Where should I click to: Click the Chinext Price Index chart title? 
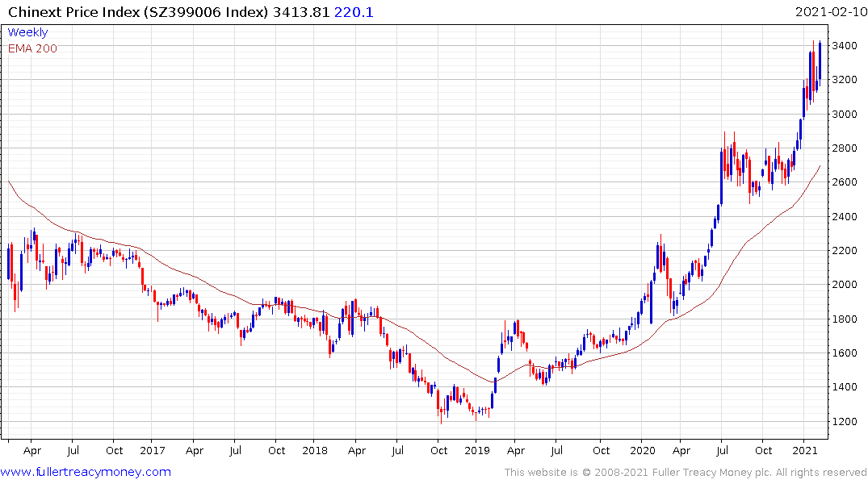[138, 11]
